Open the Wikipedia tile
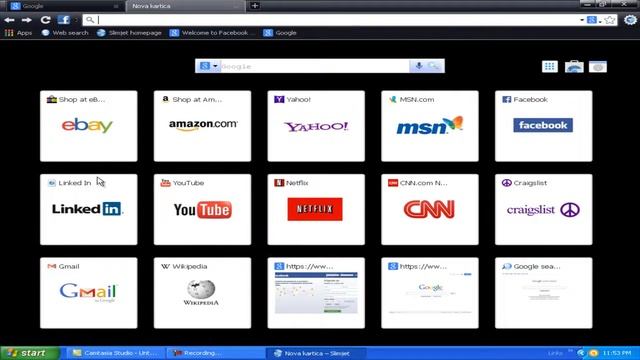Viewport: 640px width, 360px height. (202, 293)
